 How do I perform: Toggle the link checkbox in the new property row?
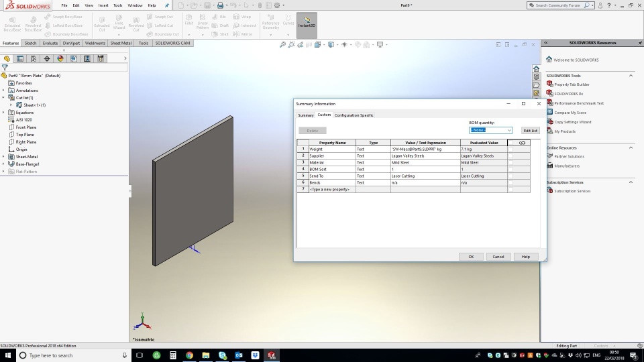click(511, 189)
